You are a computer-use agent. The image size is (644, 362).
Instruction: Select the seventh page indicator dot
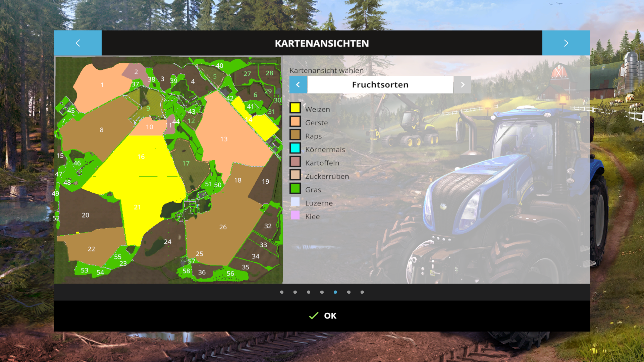point(362,292)
